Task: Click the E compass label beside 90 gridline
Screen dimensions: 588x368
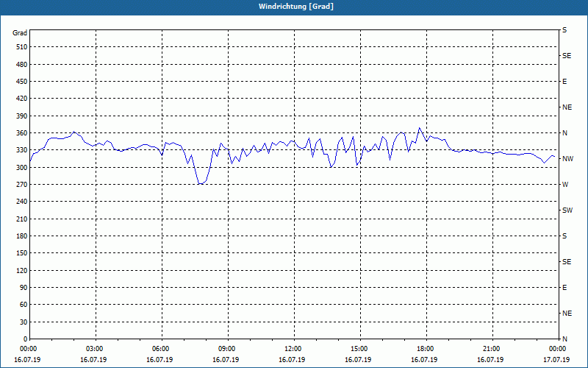Action: 564,288
